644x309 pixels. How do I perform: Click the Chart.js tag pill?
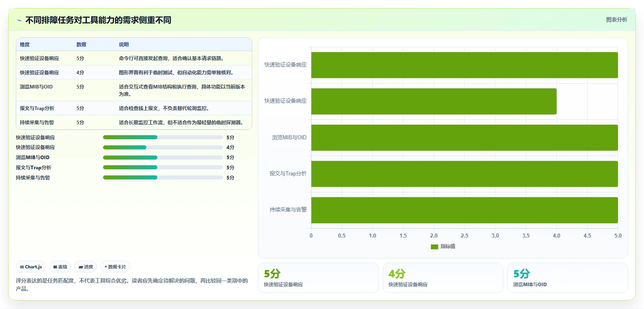(x=31, y=267)
